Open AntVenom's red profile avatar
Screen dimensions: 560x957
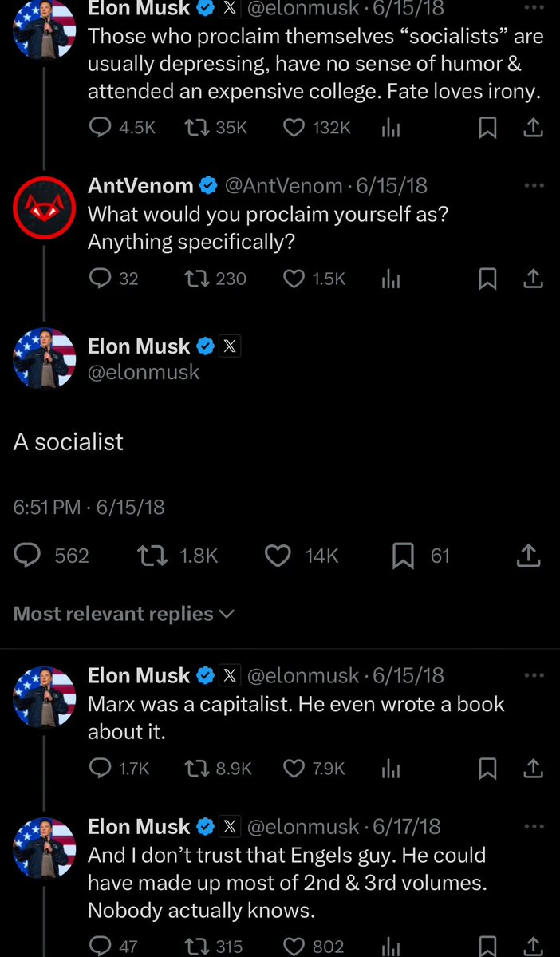point(44,208)
